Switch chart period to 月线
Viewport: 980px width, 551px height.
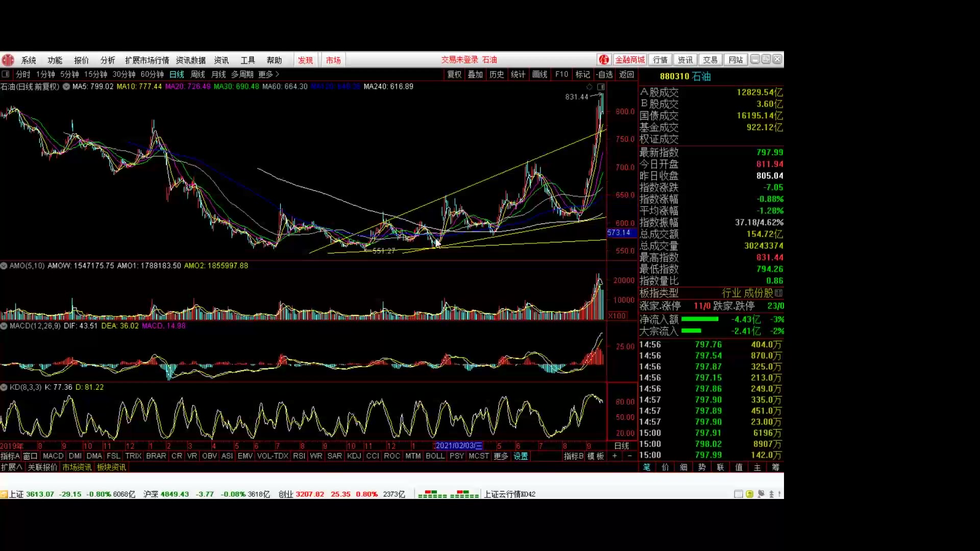(218, 74)
